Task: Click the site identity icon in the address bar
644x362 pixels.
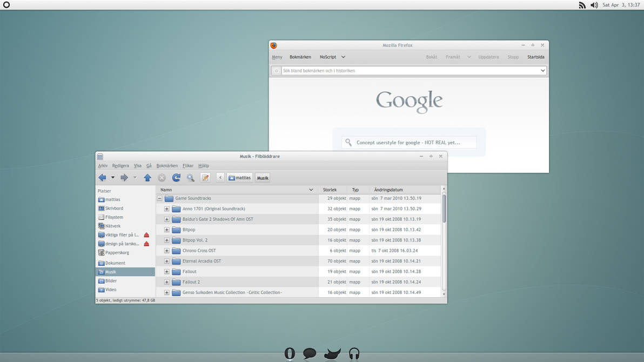Action: tap(277, 71)
